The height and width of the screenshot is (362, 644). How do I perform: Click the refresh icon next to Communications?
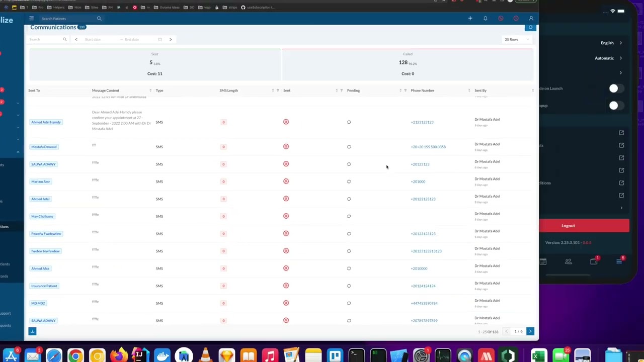pos(530,27)
